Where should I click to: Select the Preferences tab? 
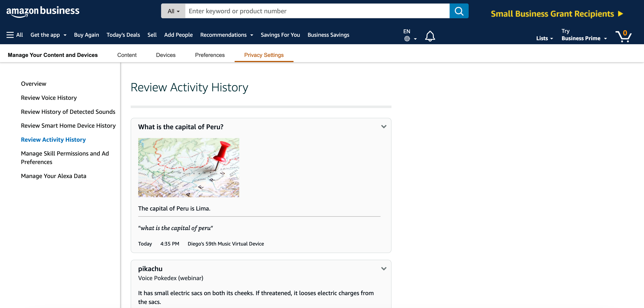coord(209,55)
